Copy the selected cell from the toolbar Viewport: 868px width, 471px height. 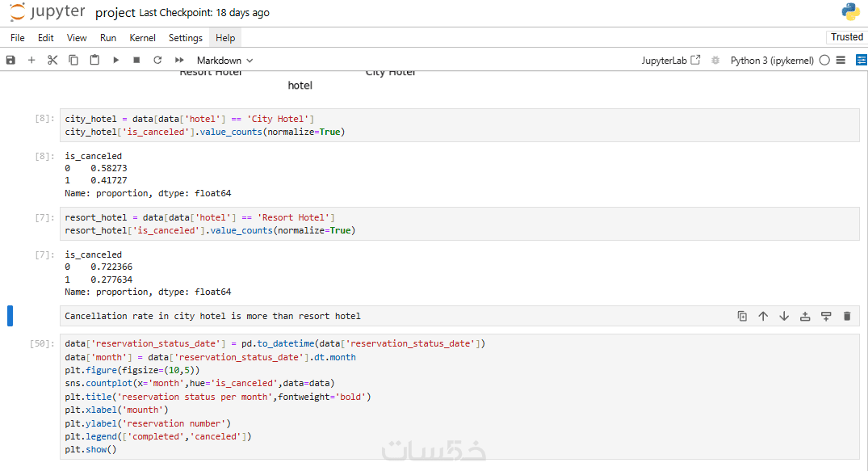pyautogui.click(x=73, y=60)
